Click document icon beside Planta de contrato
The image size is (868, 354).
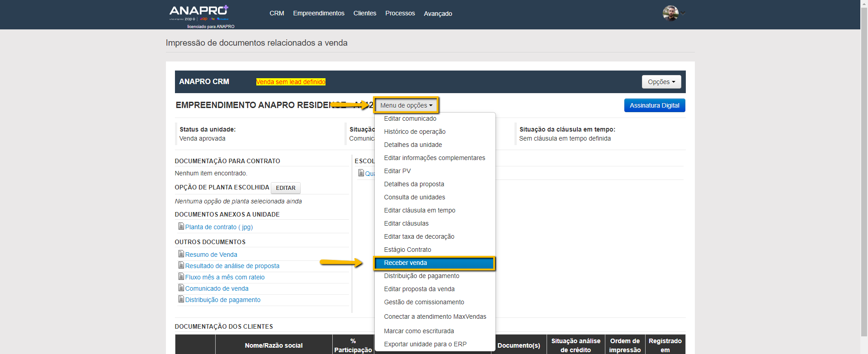[x=181, y=227]
